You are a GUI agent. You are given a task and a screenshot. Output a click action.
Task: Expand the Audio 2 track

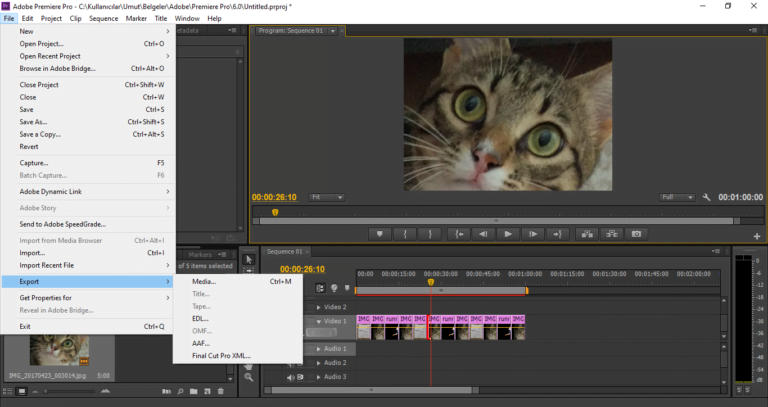pyautogui.click(x=318, y=363)
